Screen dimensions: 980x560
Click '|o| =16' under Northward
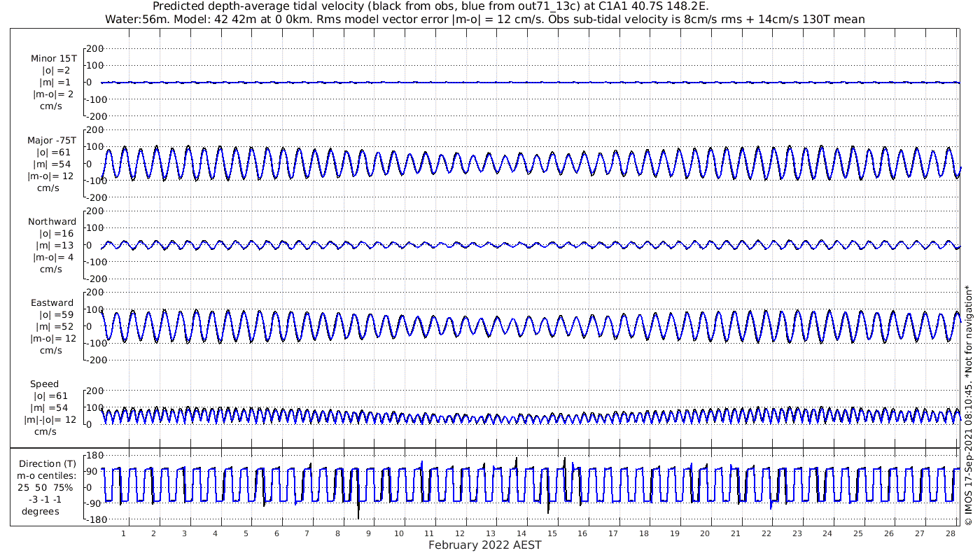coord(56,234)
